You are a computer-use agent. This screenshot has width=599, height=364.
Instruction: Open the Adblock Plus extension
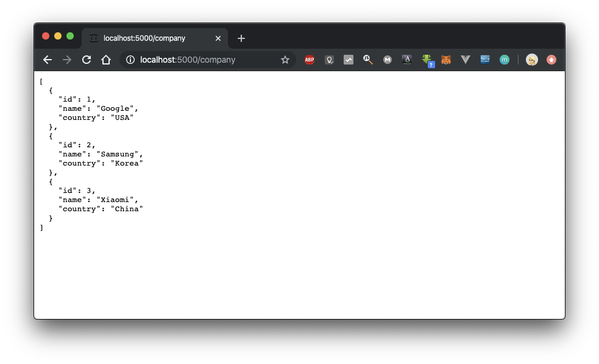[310, 60]
